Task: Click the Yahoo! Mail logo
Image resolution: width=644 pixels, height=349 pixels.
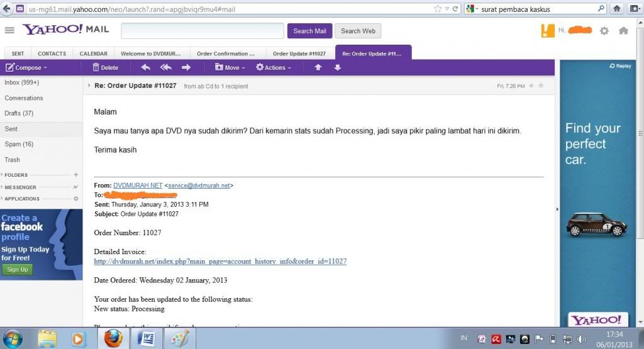Action: (x=65, y=29)
